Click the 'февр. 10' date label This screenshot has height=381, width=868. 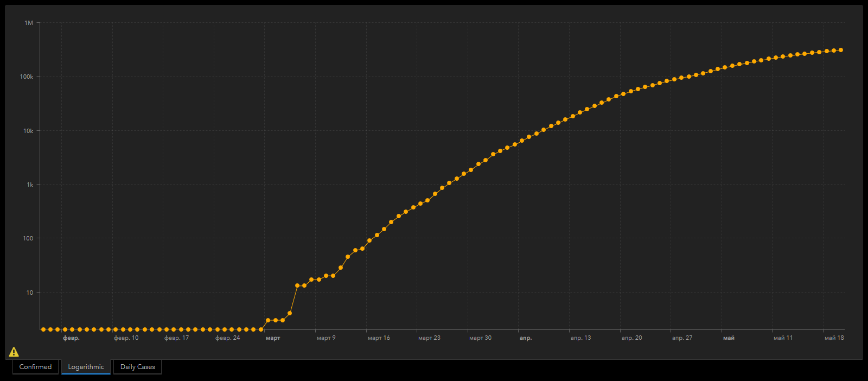coord(126,338)
